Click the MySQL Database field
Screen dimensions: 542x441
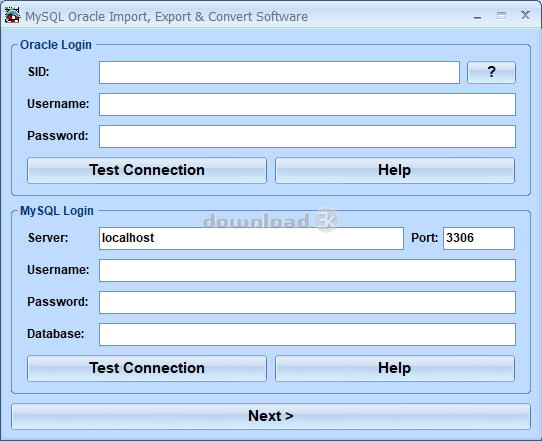tap(307, 335)
